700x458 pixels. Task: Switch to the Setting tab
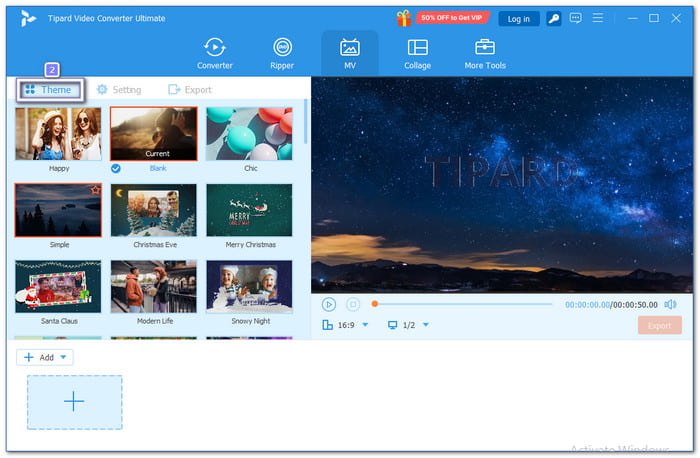pos(119,90)
